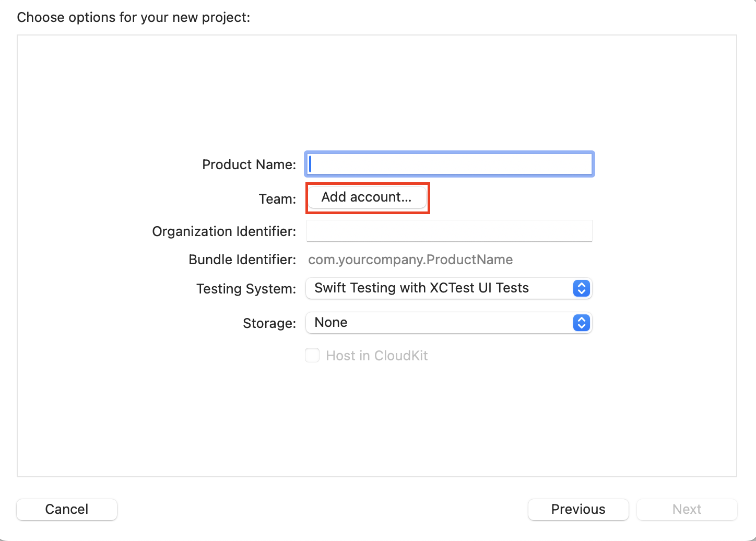
Task: Open the Storage dropdown set to None
Action: click(449, 323)
